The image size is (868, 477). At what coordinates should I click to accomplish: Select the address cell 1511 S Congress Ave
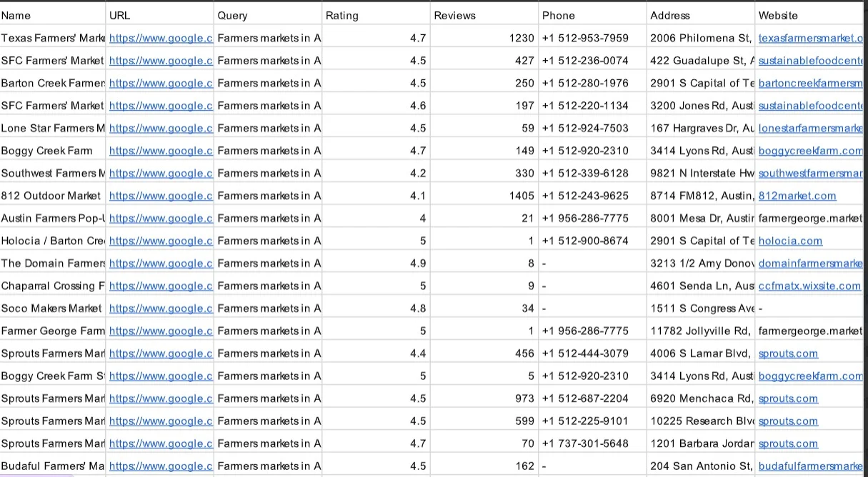click(700, 308)
